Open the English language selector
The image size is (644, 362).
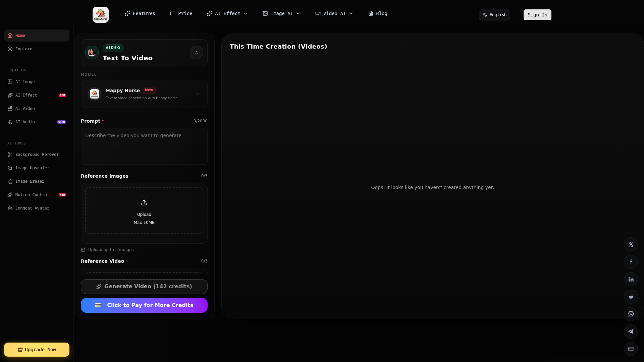tap(494, 15)
